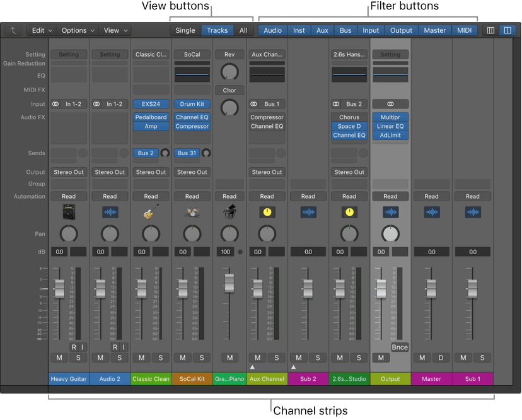The image size is (522, 420).
Task: Open Heavy Guitar Read automation mode menu
Action: point(69,197)
